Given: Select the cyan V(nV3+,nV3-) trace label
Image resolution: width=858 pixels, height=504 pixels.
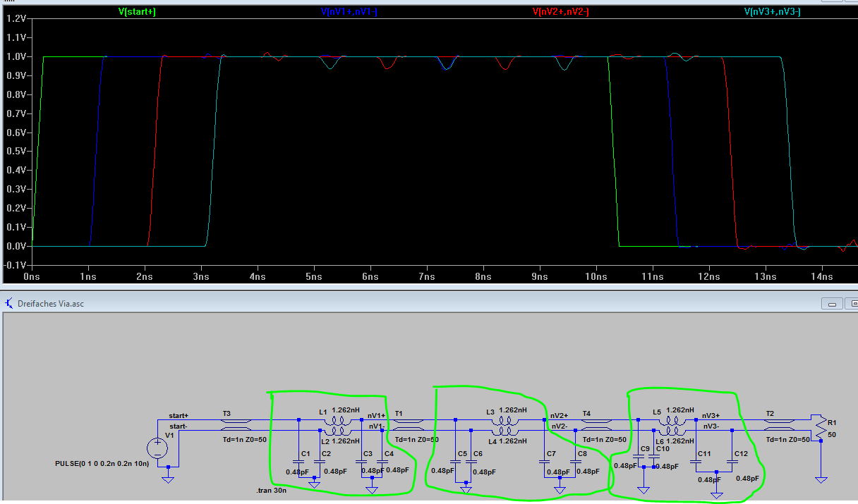Looking at the screenshot, I should pos(772,12).
